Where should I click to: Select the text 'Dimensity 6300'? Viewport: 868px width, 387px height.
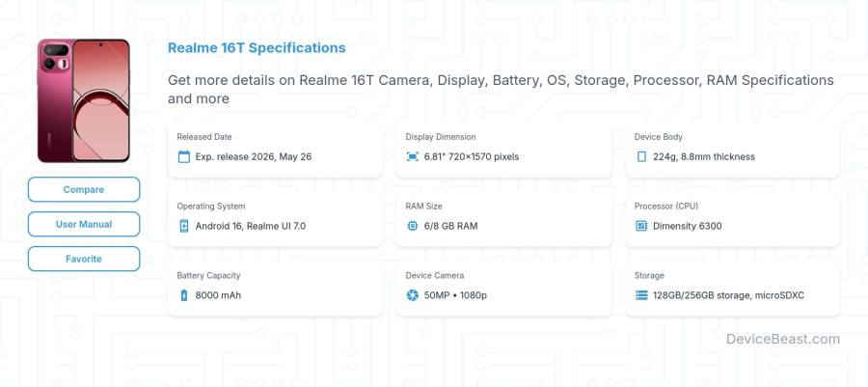(687, 226)
